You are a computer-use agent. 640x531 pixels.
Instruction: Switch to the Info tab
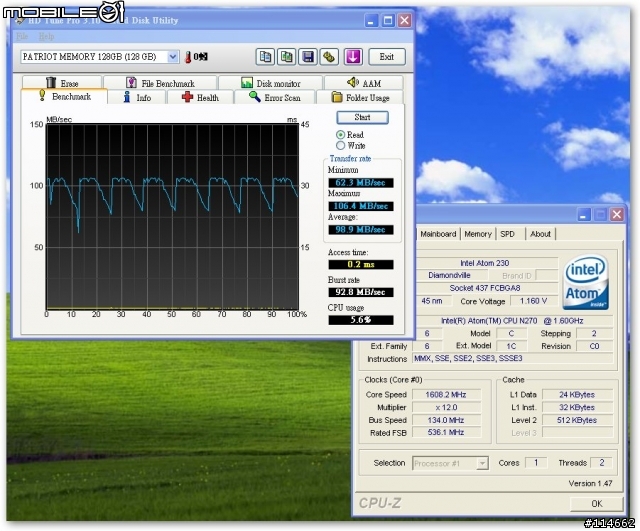pos(137,98)
